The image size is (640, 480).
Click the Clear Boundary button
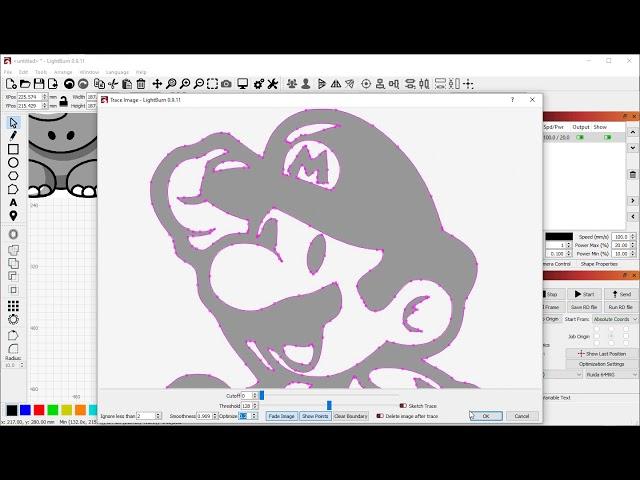click(351, 416)
